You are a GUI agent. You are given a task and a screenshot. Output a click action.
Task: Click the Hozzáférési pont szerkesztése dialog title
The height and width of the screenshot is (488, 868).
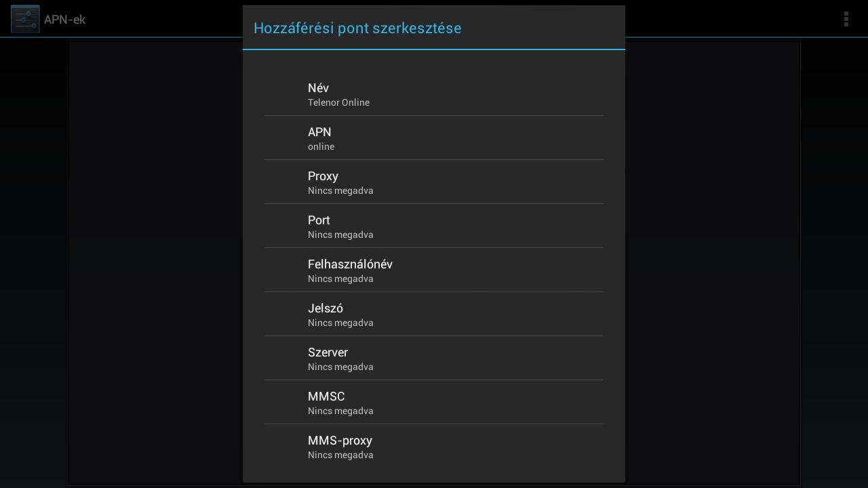tap(357, 28)
